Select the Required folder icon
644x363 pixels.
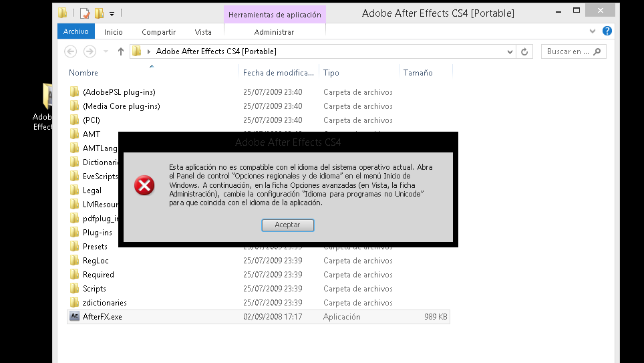pyautogui.click(x=74, y=274)
